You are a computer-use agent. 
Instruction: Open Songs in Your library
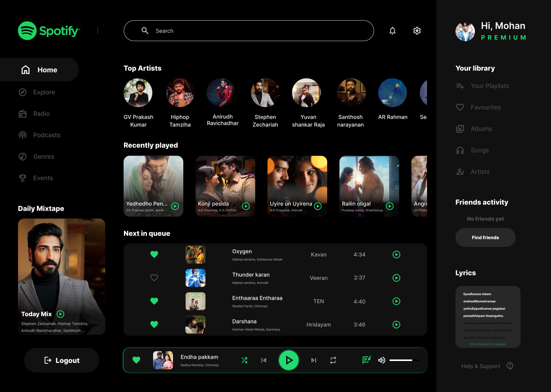[x=480, y=150]
